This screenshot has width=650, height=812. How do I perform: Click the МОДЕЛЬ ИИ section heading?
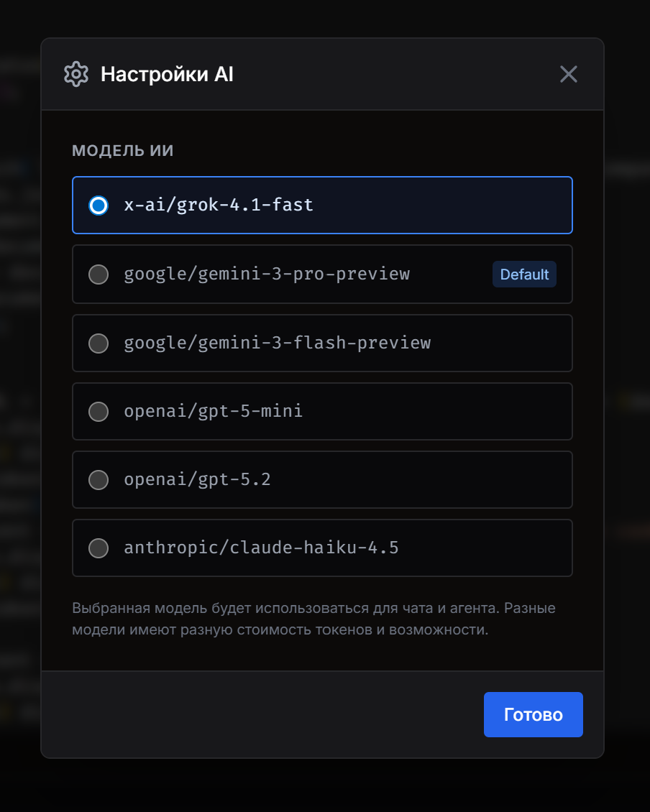123,151
